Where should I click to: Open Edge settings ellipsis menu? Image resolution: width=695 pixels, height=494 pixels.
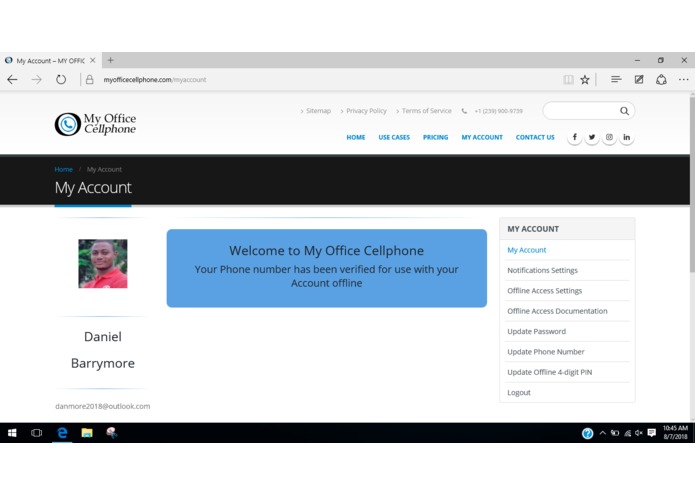click(x=683, y=80)
